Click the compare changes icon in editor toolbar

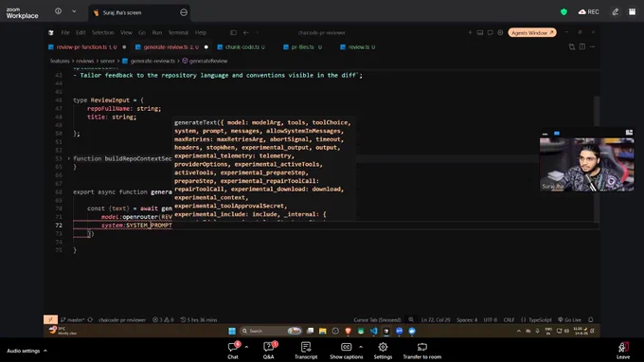point(572,46)
